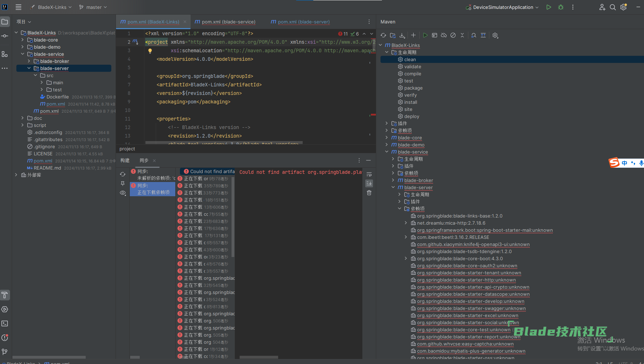Toggle soft-wrap in build output
This screenshot has height=364, width=644.
[369, 174]
